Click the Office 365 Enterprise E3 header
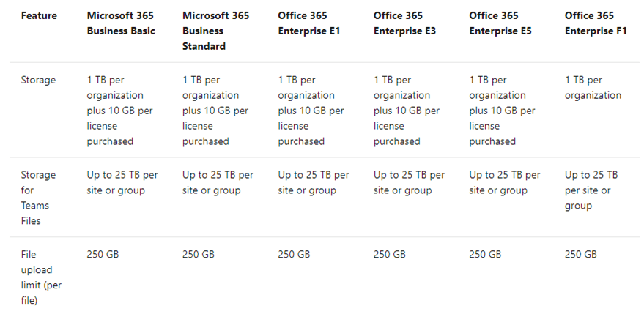The height and width of the screenshot is (325, 644). point(404,23)
